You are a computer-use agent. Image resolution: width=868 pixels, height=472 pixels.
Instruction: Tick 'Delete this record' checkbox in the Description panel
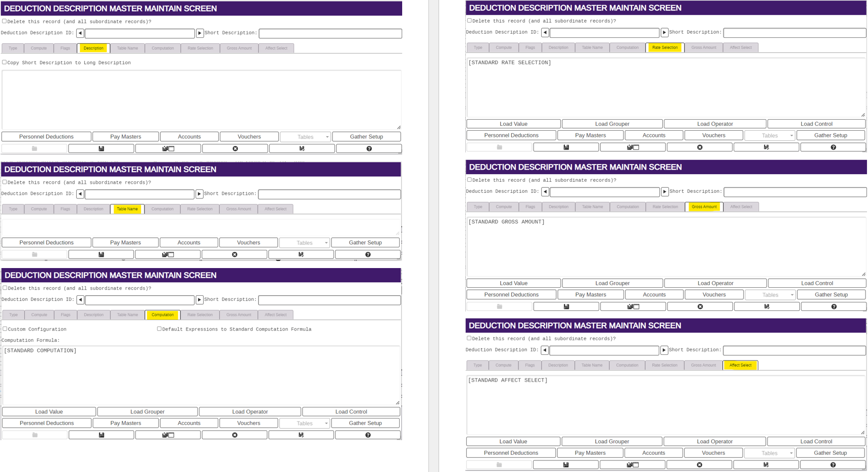5,21
